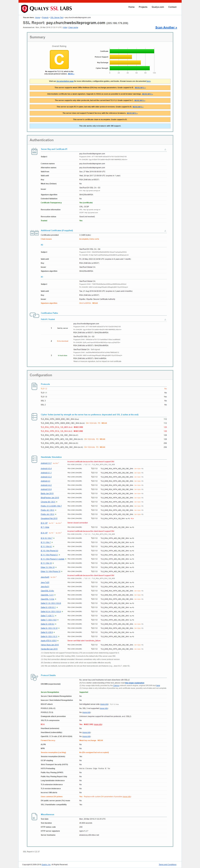Open the IE 7 / Vista client link
This screenshot has height=868, width=200.
pyautogui.click(x=45, y=527)
